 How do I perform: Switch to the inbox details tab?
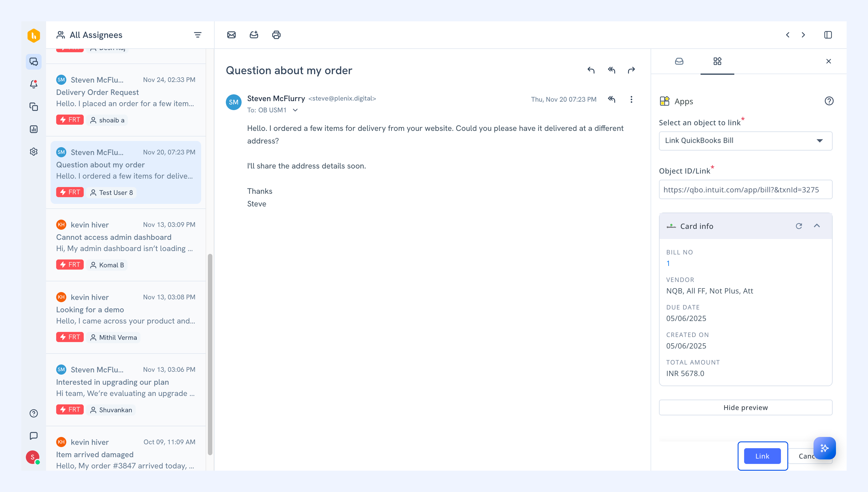679,61
